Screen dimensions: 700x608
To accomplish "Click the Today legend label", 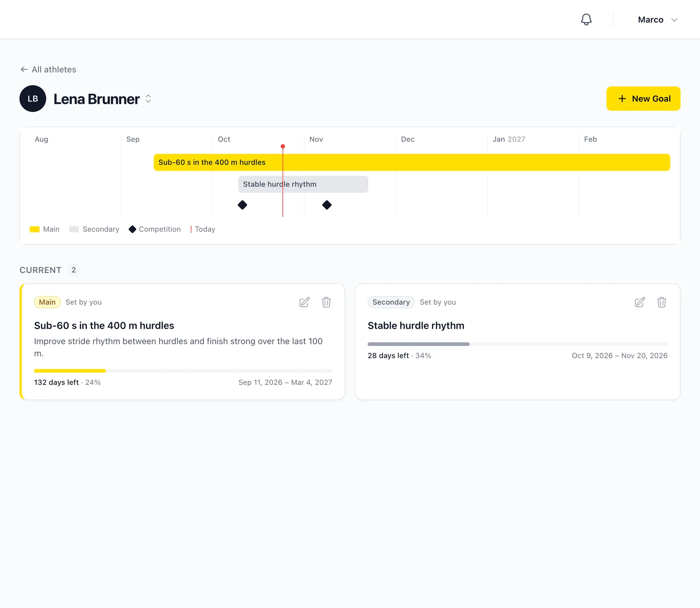I will [x=205, y=230].
